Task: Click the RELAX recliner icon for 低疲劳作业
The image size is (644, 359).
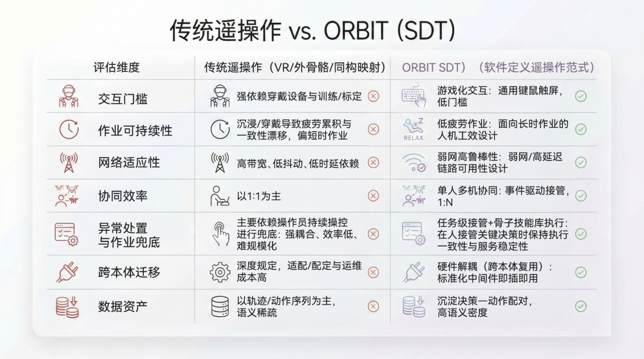Action: tap(414, 130)
